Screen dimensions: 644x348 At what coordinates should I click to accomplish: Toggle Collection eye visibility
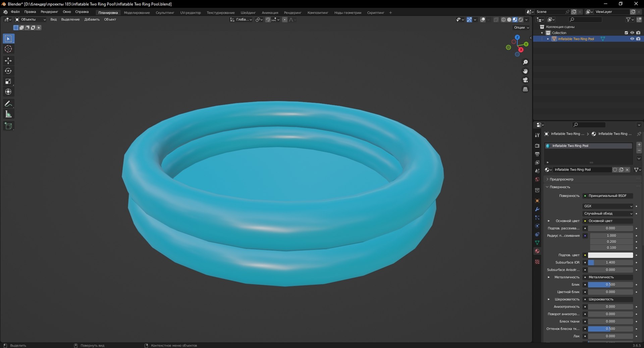click(632, 33)
